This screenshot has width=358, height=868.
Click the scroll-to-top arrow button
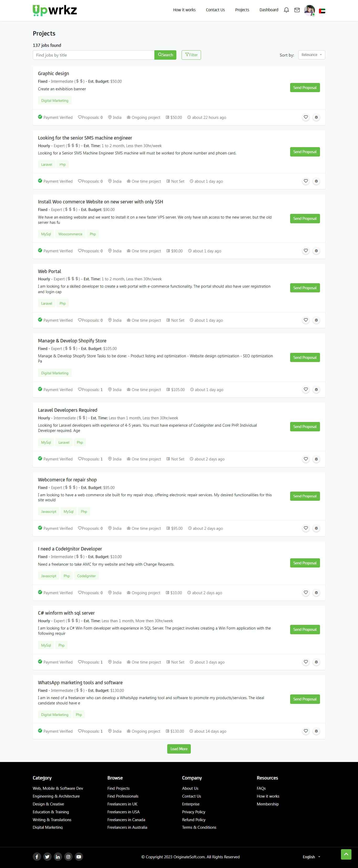point(346,854)
